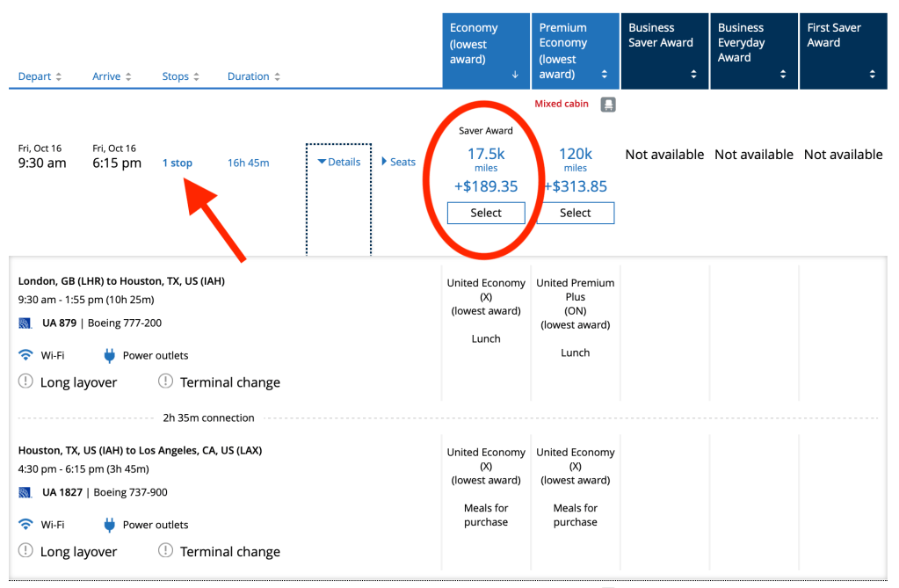Expand the Seats section
This screenshot has height=588, width=899.
[398, 162]
